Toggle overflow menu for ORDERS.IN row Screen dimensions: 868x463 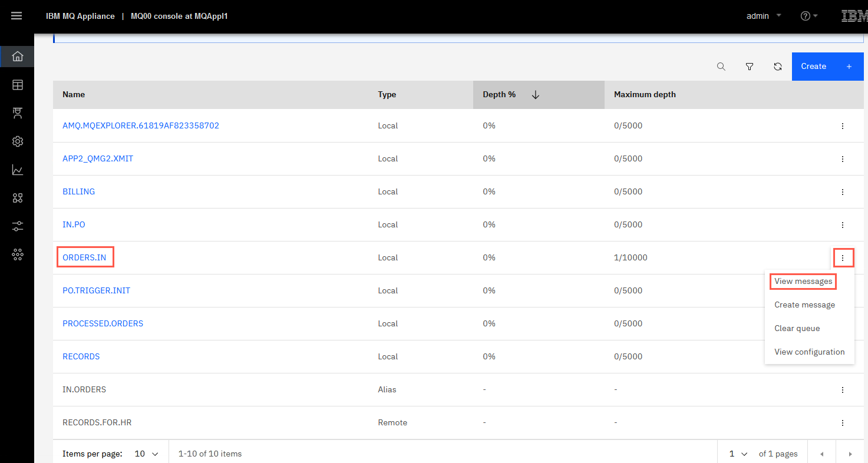(843, 258)
